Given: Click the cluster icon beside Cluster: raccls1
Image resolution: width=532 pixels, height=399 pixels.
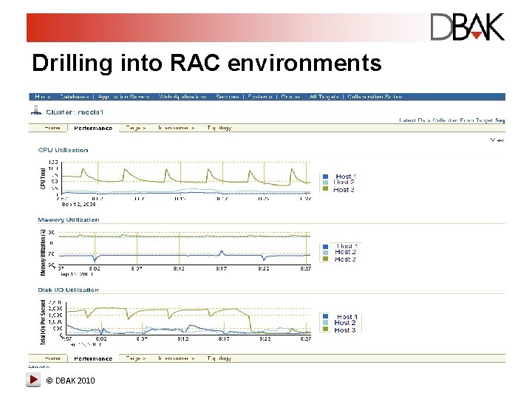Looking at the screenshot, I should click(x=36, y=111).
